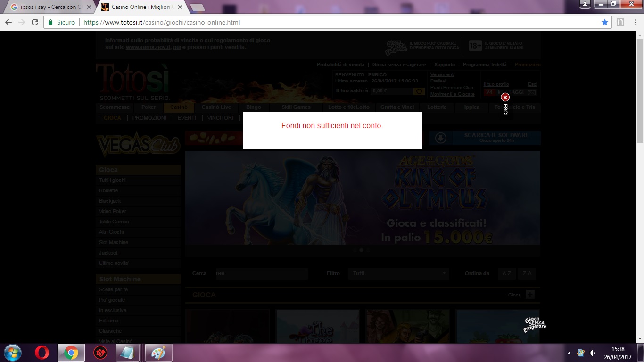This screenshot has height=362, width=644.
Task: Select PROMOZIONI in the casino submenu
Action: click(x=149, y=118)
